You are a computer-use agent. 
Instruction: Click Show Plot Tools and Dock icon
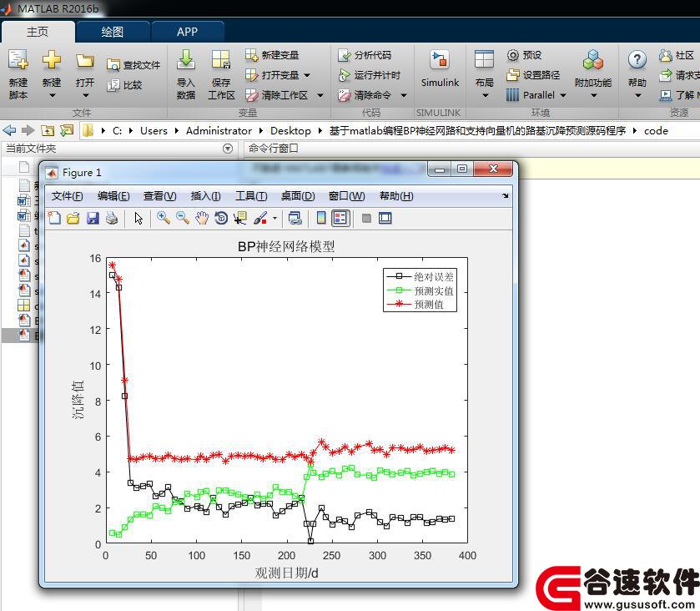385,218
